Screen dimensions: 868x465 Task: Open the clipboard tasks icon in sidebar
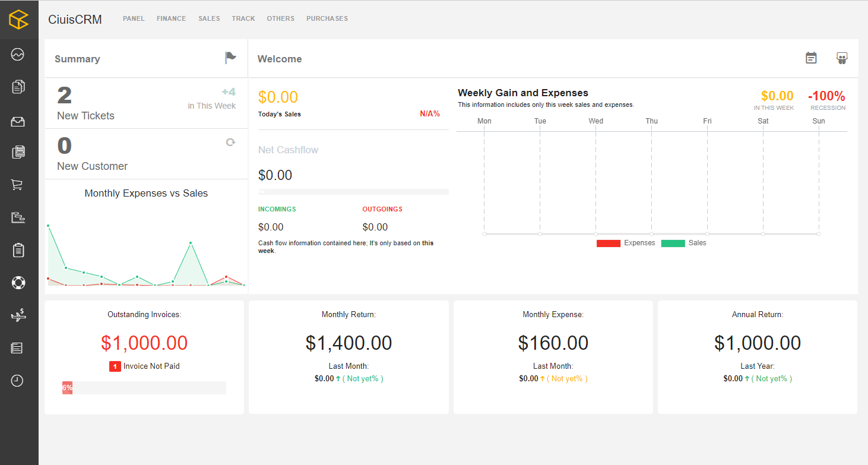click(x=18, y=250)
